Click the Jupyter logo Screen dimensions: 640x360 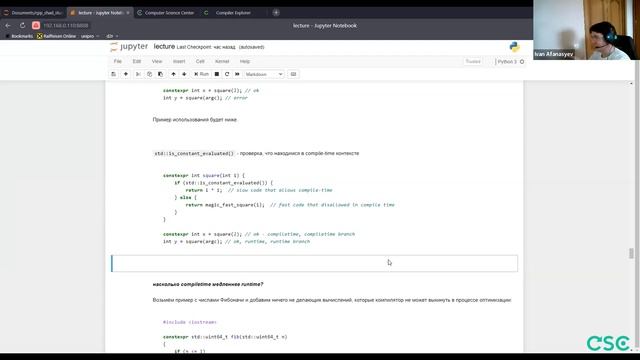pyautogui.click(x=129, y=47)
